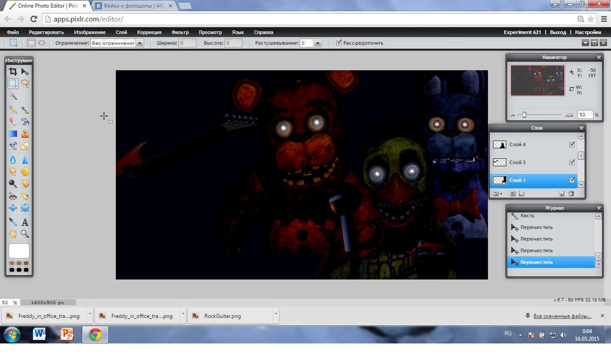
Task: Click the main color swatch in toolbox
Action: click(19, 251)
